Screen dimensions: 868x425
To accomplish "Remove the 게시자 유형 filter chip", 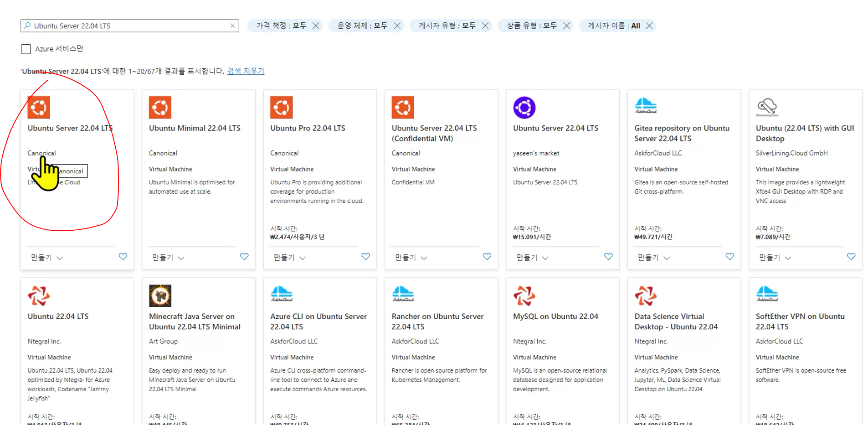I will coord(485,26).
